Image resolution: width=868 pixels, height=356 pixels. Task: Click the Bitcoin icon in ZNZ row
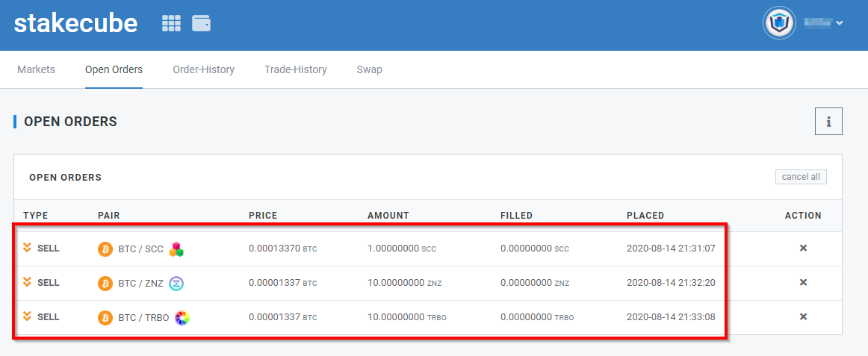[x=105, y=284]
